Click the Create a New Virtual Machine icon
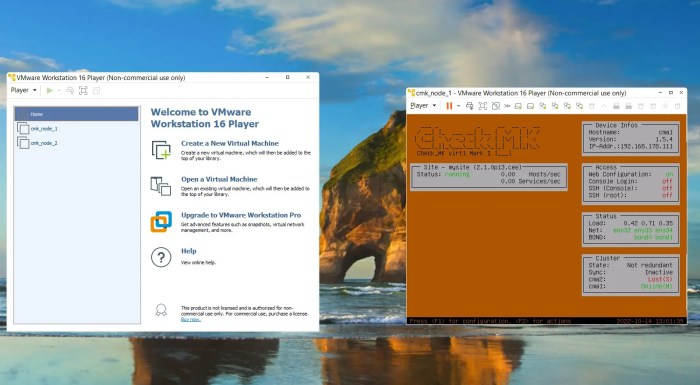700x385 pixels. click(x=161, y=150)
